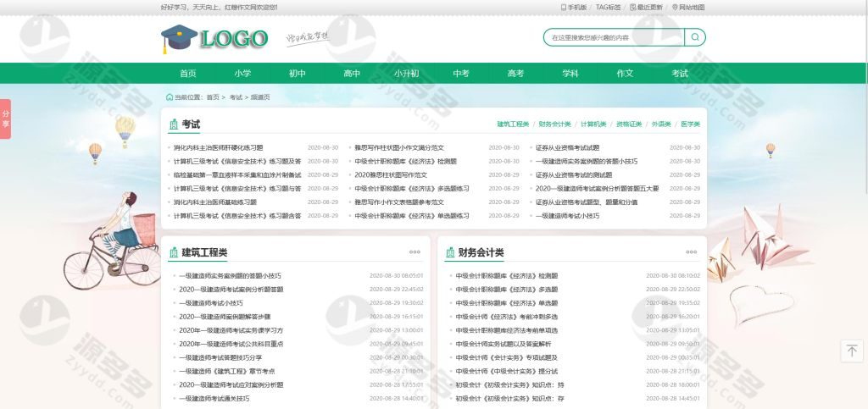Click the graduation cap LOGO
Viewport: 868px width, 409px height.
(214, 37)
